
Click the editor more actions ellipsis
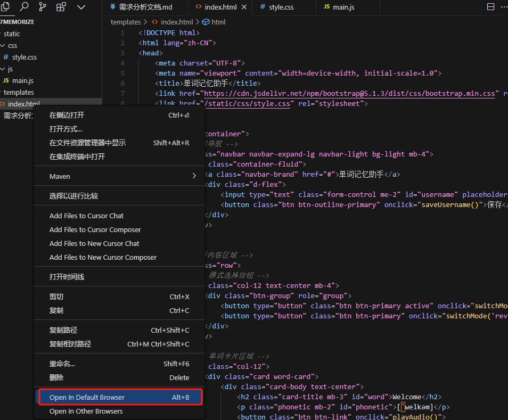click(504, 7)
